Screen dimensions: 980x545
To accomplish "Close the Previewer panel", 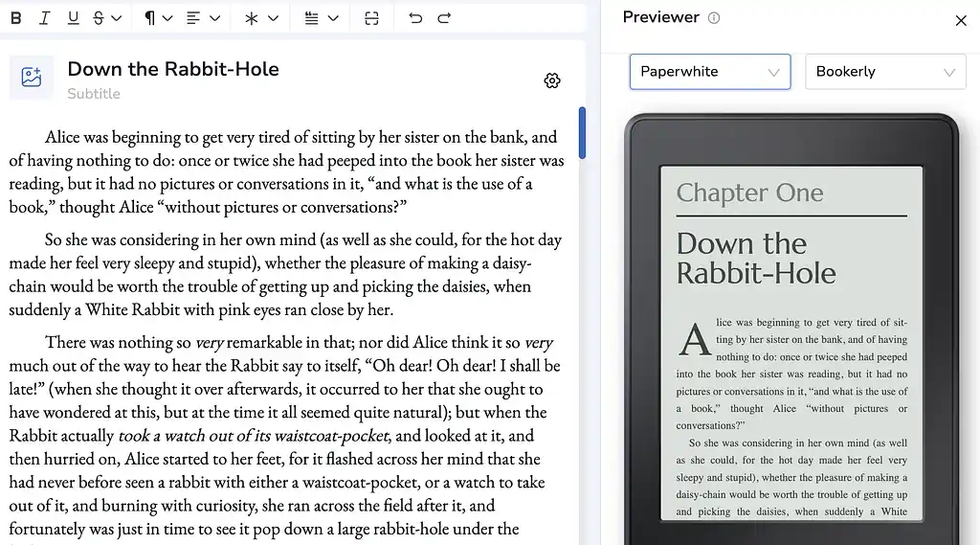I will pyautogui.click(x=961, y=21).
